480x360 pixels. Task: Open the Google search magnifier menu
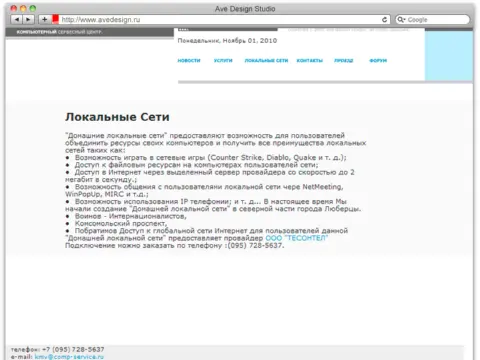click(401, 20)
